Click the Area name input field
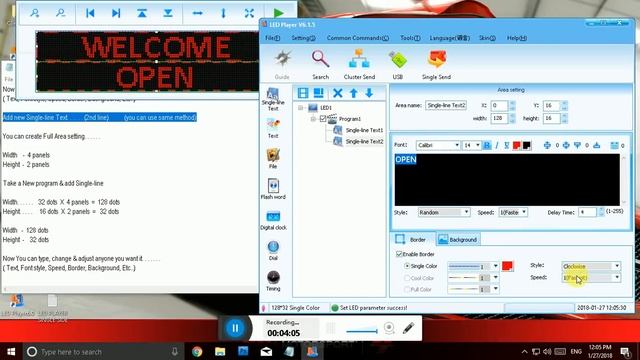Image resolution: width=640 pixels, height=360 pixels. tap(446, 105)
